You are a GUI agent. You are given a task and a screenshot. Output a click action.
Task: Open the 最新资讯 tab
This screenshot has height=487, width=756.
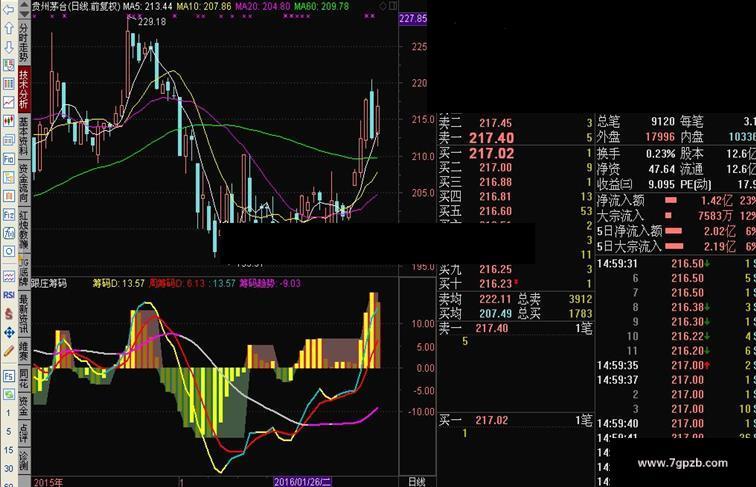pos(24,314)
